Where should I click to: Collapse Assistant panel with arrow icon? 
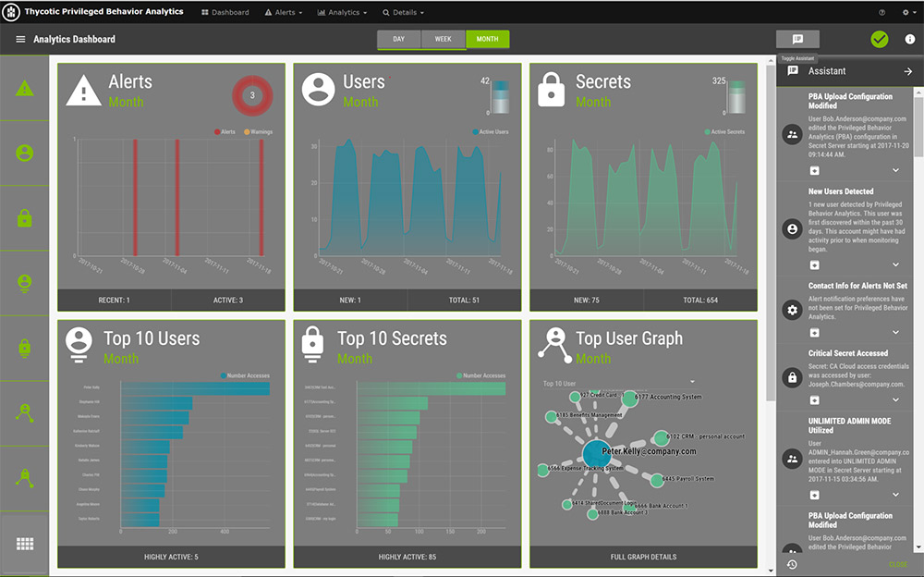coord(908,71)
